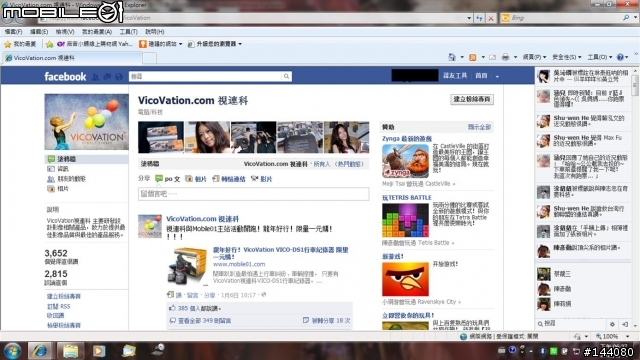This screenshot has height=360, width=640.
Task: Open Windows Explorer folder icon on taskbar
Action: point(70,351)
